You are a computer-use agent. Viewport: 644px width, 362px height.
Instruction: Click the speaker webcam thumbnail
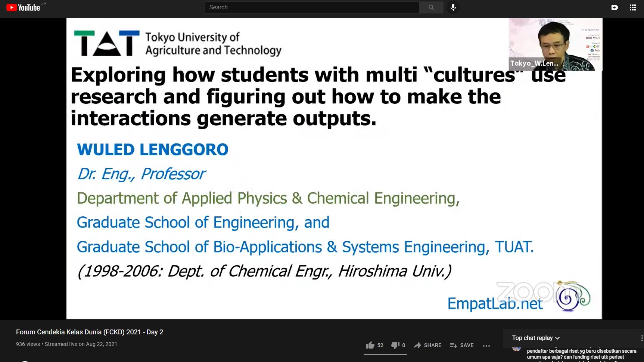click(x=555, y=44)
